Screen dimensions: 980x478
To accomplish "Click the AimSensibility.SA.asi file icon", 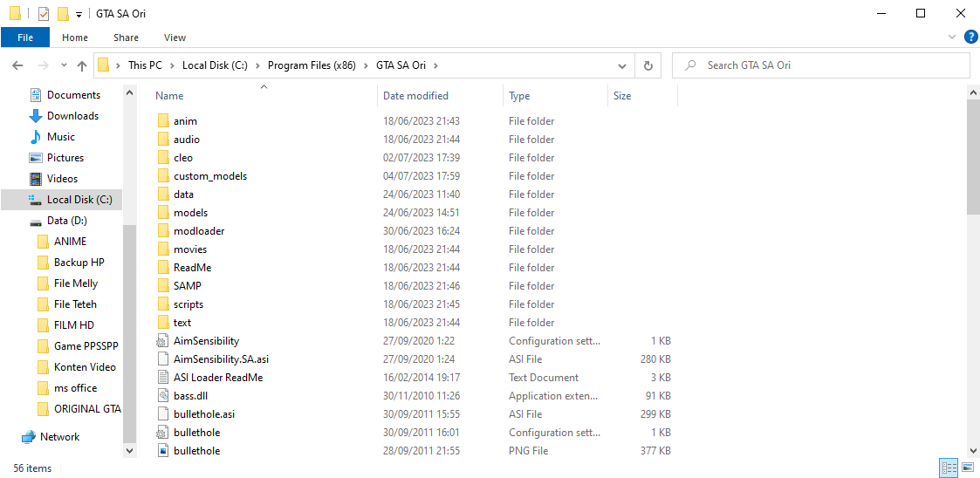I will pos(163,359).
